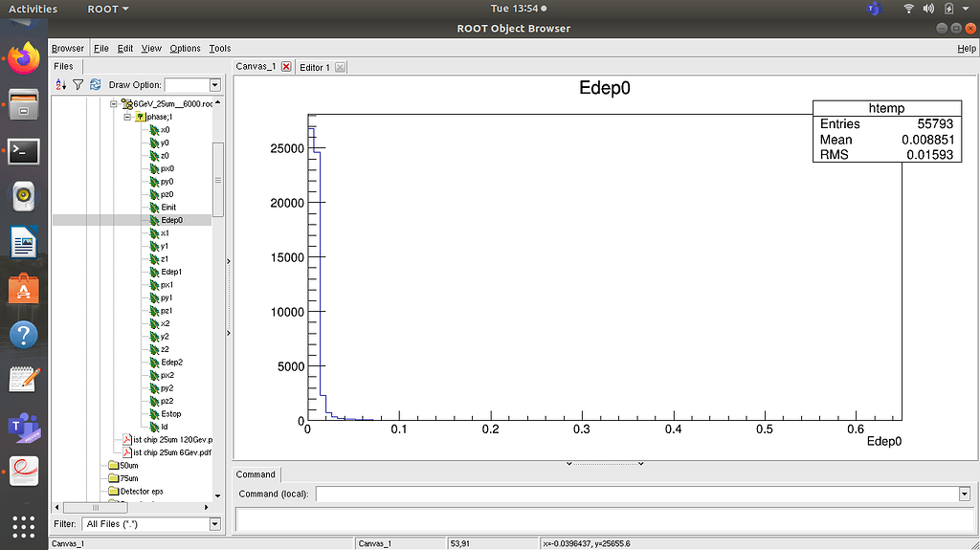Click file tree scroll-right arrow
This screenshot has width=980, height=550.
pos(207,508)
